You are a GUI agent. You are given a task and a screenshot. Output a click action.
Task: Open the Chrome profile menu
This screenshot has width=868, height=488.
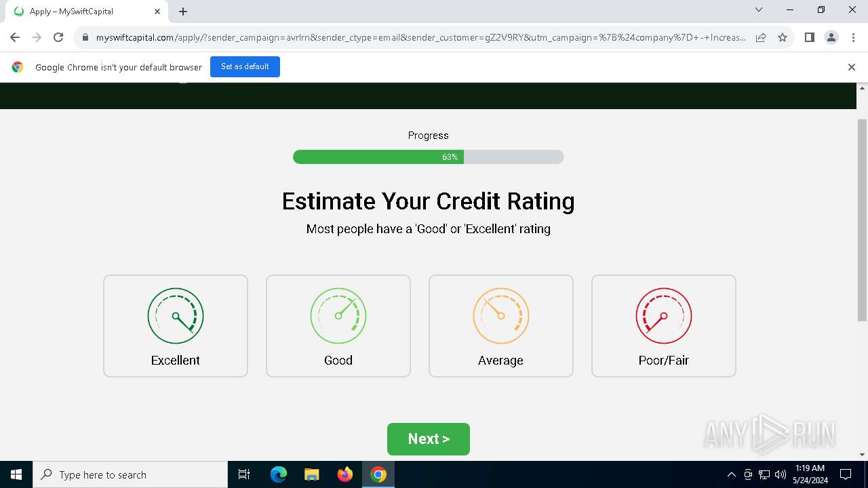click(x=831, y=37)
